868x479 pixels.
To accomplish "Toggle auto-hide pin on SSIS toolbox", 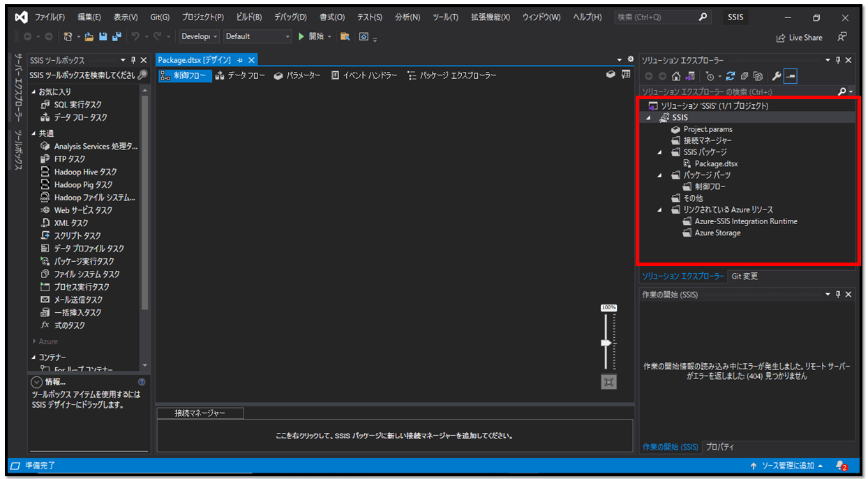I will coord(134,61).
